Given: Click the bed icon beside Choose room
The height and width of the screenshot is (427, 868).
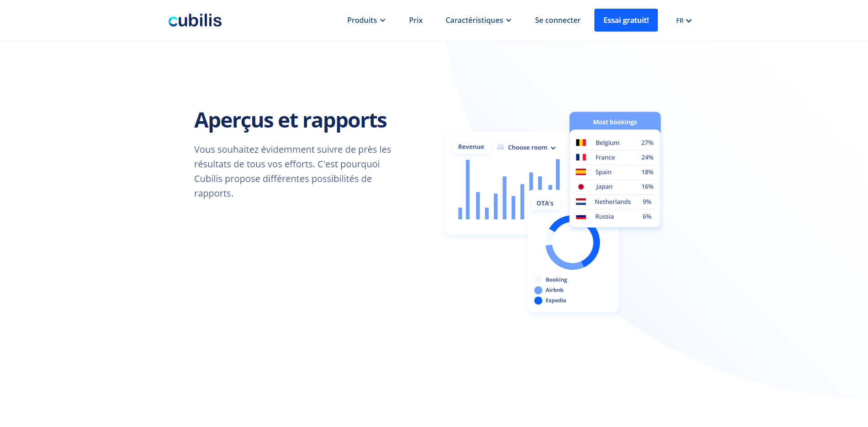Looking at the screenshot, I should (501, 147).
